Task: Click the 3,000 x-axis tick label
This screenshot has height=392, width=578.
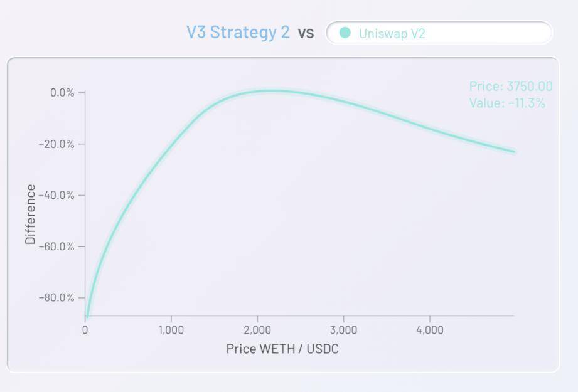Action: 343,330
